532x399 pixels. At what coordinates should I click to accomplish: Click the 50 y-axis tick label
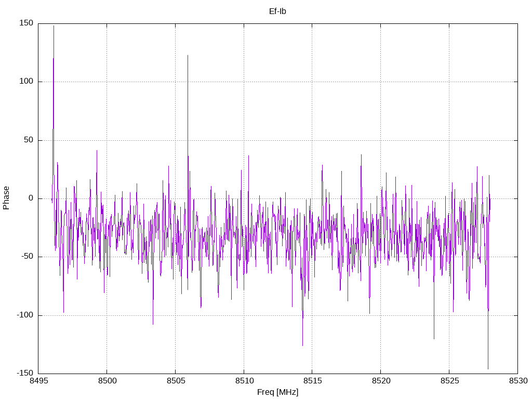[x=29, y=140]
